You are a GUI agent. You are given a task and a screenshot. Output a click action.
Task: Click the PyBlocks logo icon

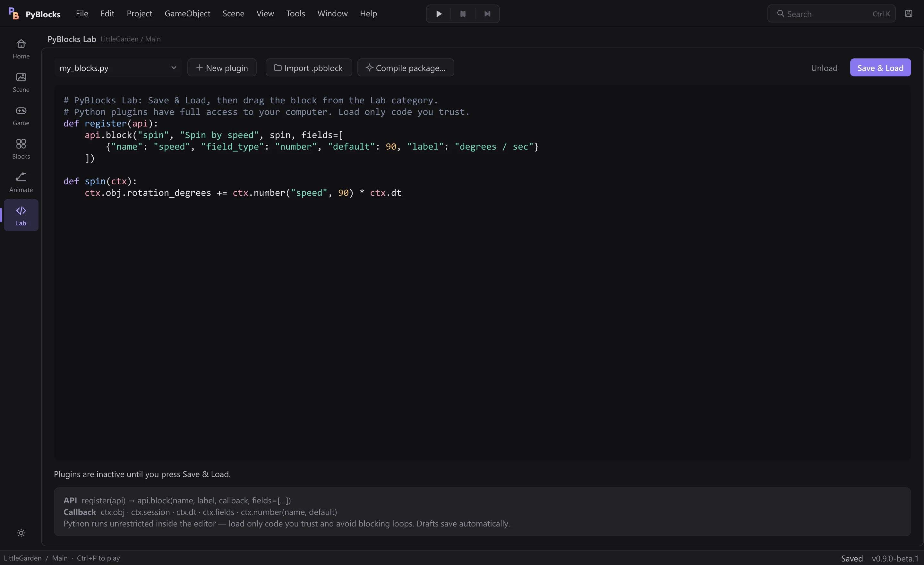point(13,13)
